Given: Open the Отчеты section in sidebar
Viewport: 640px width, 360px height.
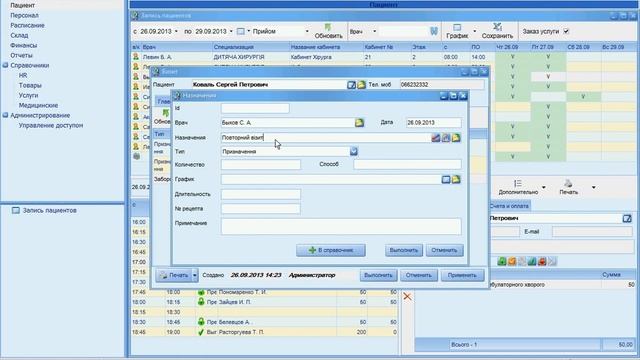Looking at the screenshot, I should point(22,56).
